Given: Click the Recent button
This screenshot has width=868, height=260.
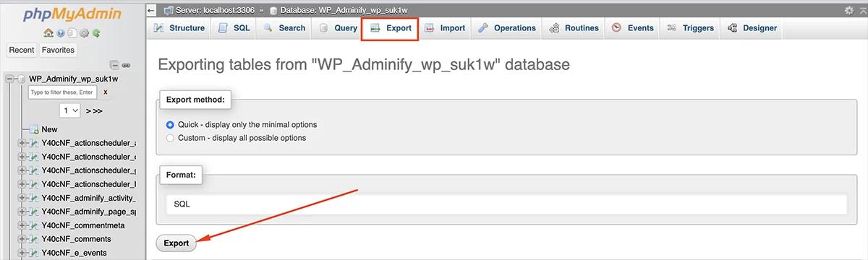Looking at the screenshot, I should tap(22, 50).
